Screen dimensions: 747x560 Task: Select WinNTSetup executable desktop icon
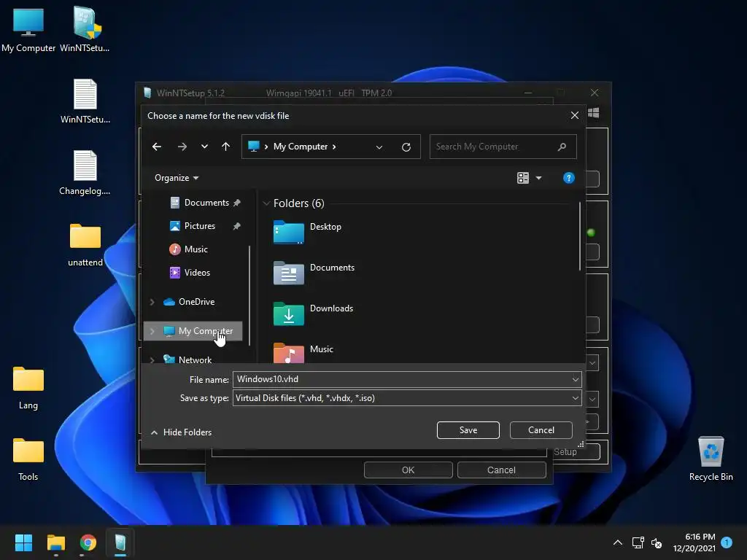pyautogui.click(x=86, y=29)
